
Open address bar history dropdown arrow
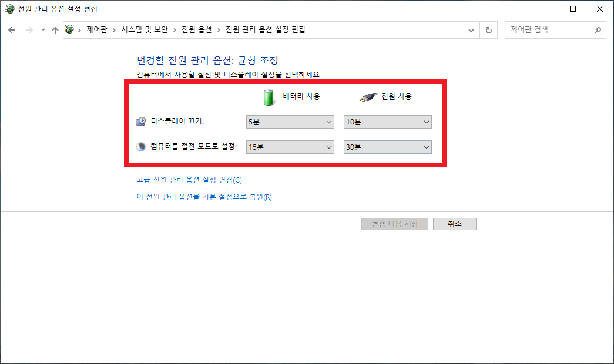coord(471,30)
